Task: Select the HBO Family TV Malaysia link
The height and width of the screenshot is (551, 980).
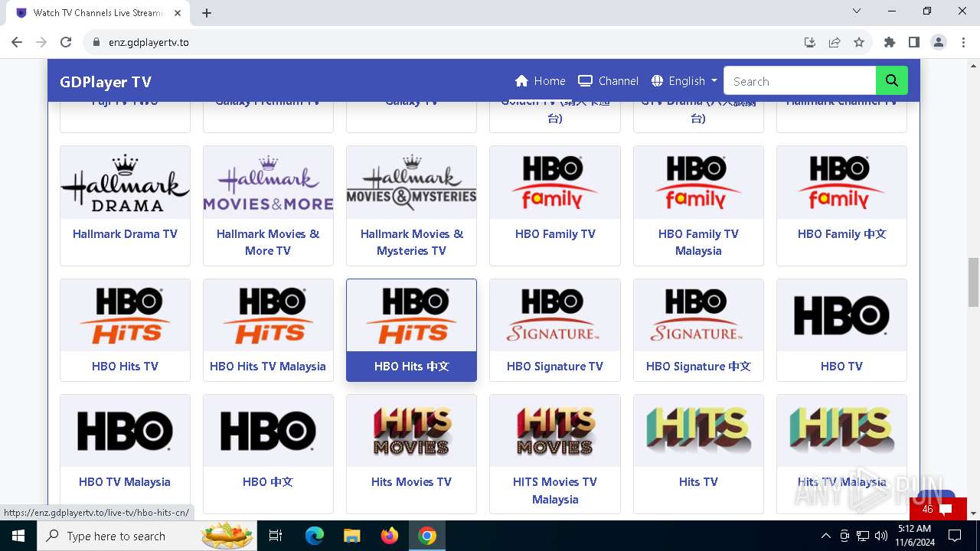Action: pos(698,242)
